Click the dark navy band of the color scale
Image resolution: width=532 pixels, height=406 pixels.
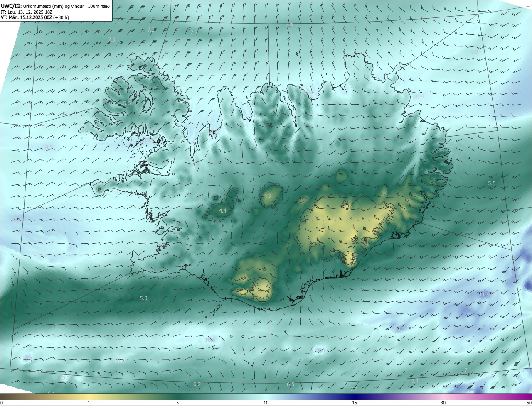[x=355, y=397]
